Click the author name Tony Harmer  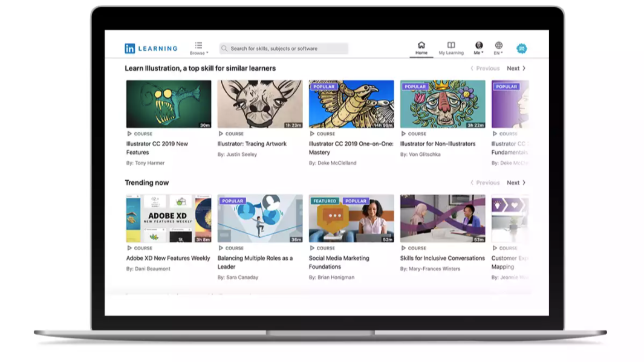[149, 163]
